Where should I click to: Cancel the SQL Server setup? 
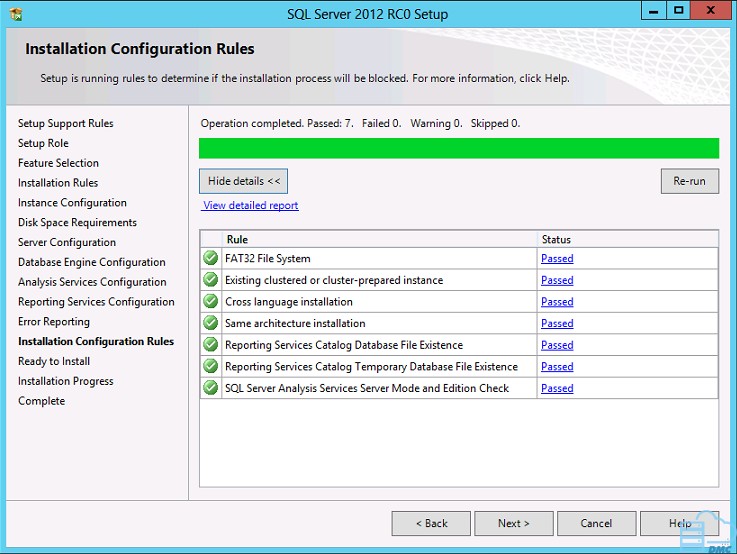coord(596,523)
